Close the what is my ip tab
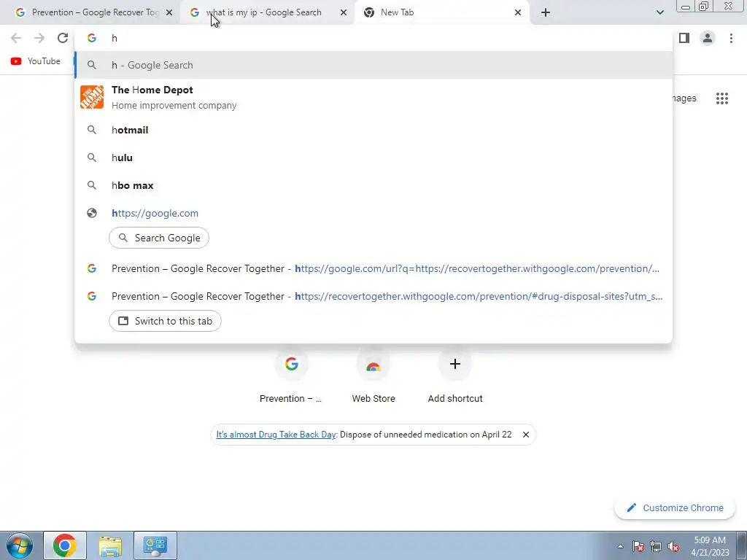Viewport: 747px width, 560px height. [344, 12]
